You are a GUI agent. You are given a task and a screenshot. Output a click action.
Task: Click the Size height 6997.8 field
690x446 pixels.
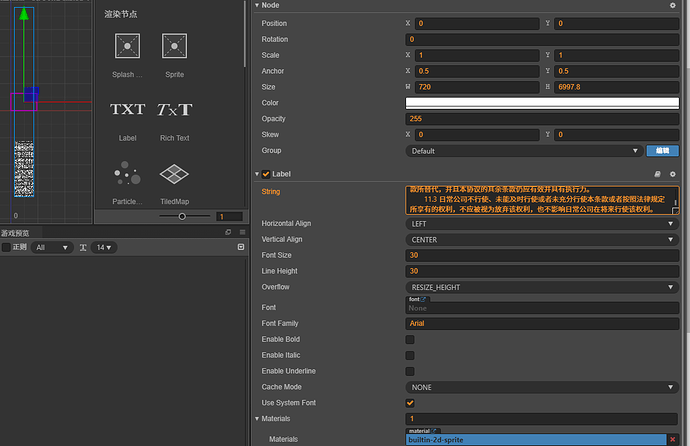tap(616, 87)
